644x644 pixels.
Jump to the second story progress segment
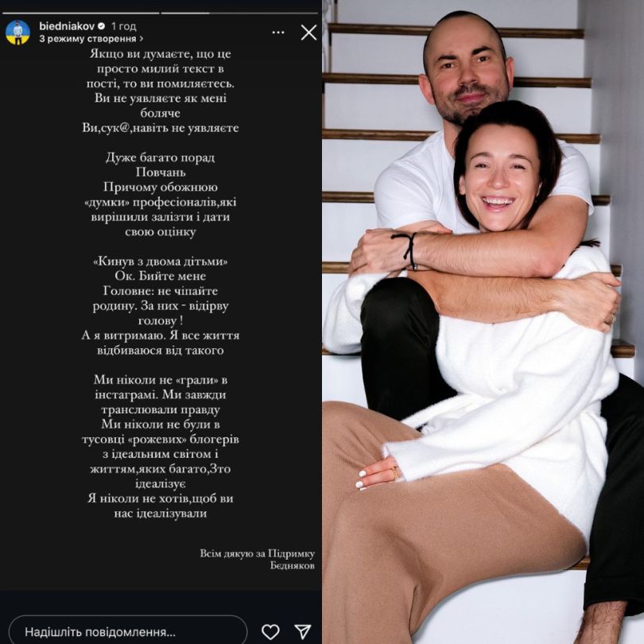(x=239, y=14)
